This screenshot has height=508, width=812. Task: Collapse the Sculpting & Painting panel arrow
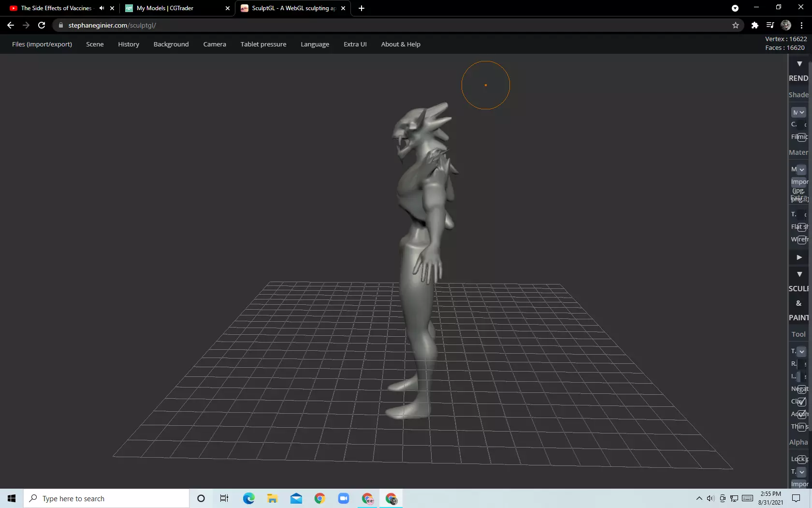click(799, 274)
